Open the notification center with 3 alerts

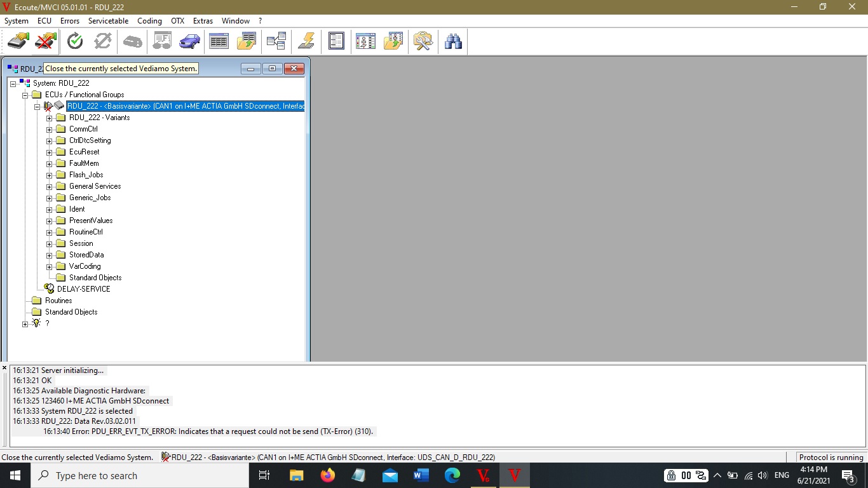point(848,475)
